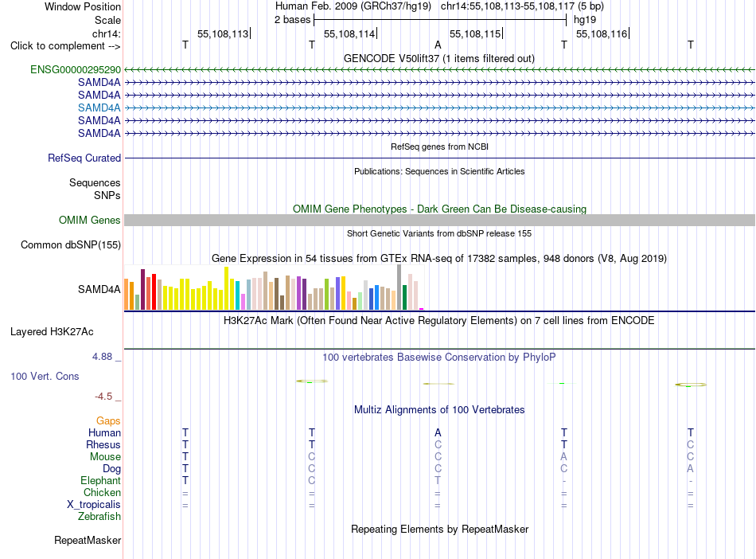Click the Window Position label
Viewport: 756px width, 559px height.
[83, 6]
